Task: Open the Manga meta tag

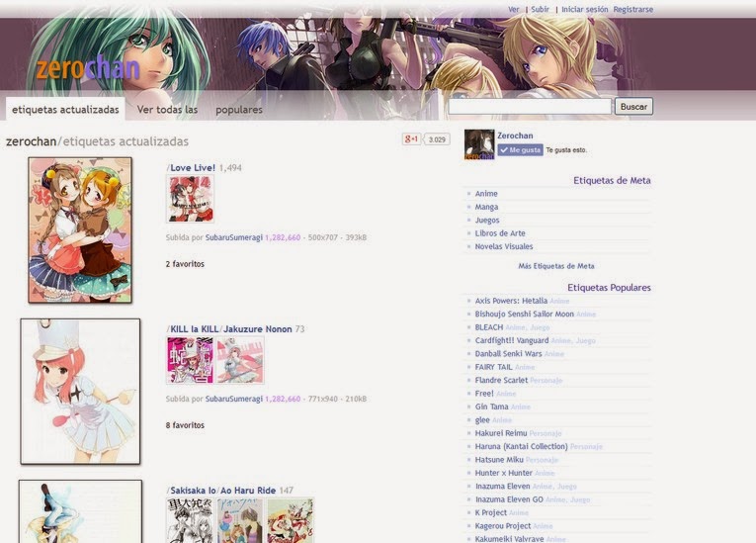Action: coord(486,207)
